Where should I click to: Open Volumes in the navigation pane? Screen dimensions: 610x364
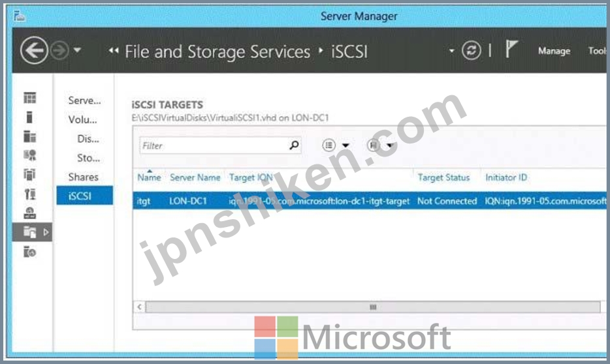(82, 119)
